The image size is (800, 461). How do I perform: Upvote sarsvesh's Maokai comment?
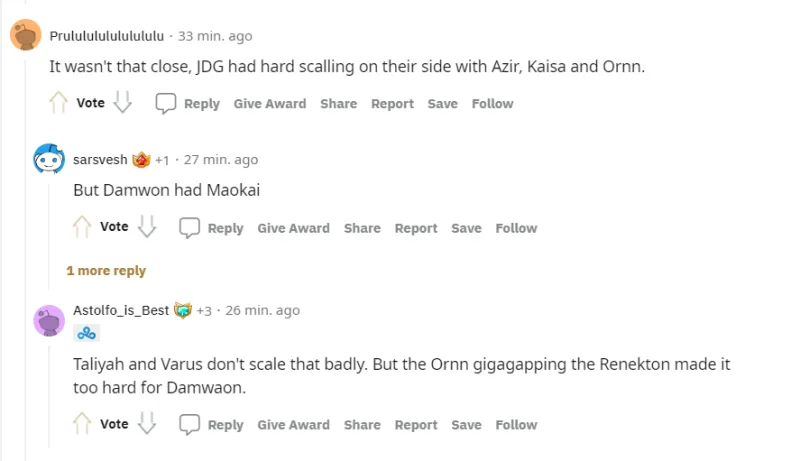(83, 228)
